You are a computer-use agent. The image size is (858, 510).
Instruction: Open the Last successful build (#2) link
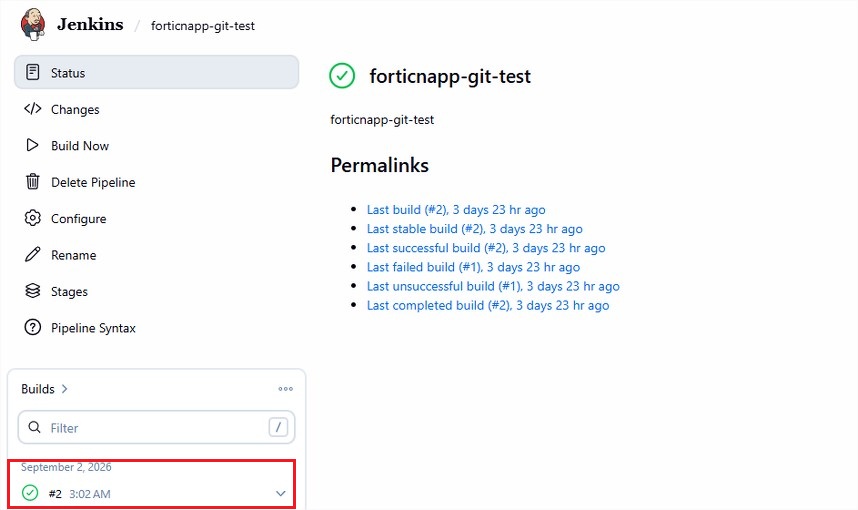coord(486,248)
